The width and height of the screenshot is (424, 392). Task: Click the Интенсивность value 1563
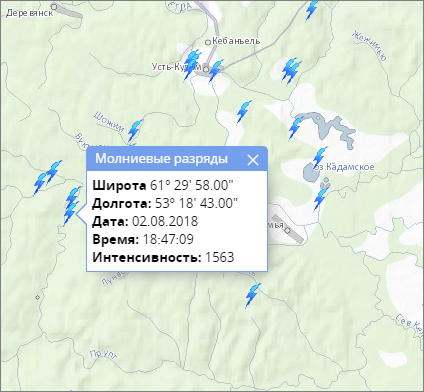click(220, 257)
